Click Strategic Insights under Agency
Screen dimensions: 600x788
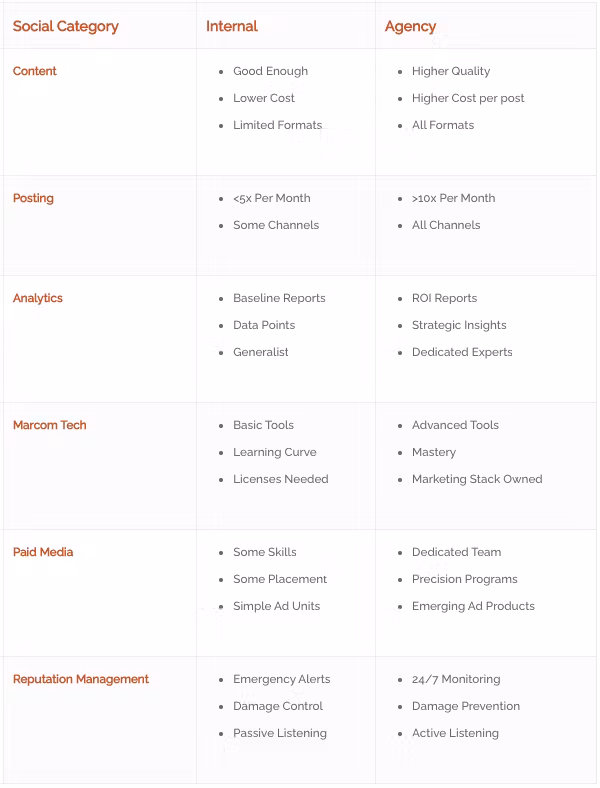pyautogui.click(x=459, y=325)
